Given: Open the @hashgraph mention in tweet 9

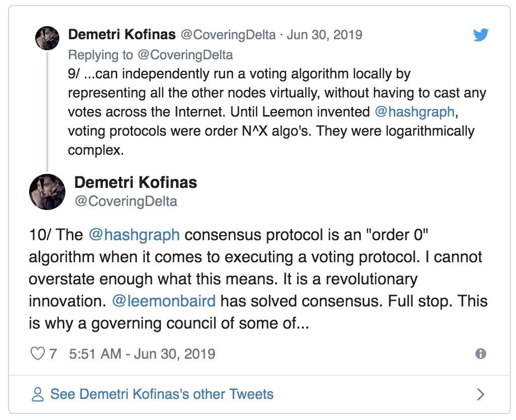Looking at the screenshot, I should 415,112.
